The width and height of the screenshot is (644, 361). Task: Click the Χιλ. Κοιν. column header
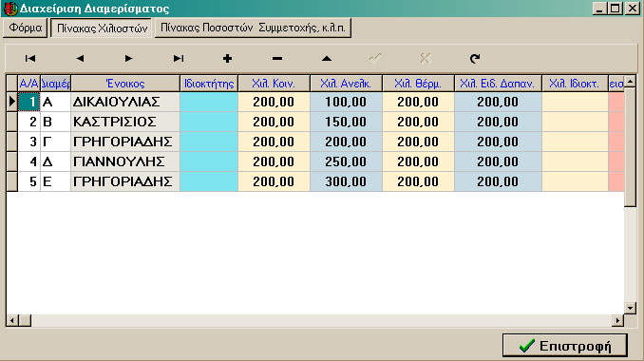pyautogui.click(x=274, y=84)
